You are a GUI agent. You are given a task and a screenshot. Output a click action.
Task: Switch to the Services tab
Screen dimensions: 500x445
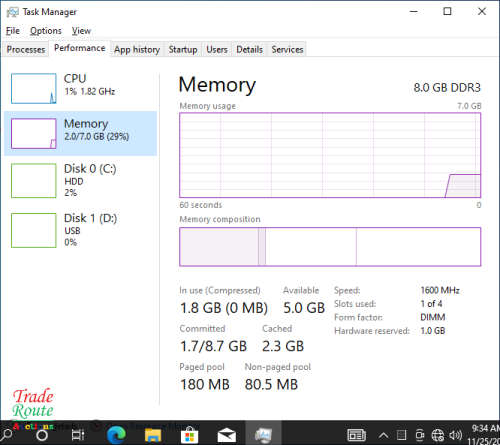click(287, 49)
